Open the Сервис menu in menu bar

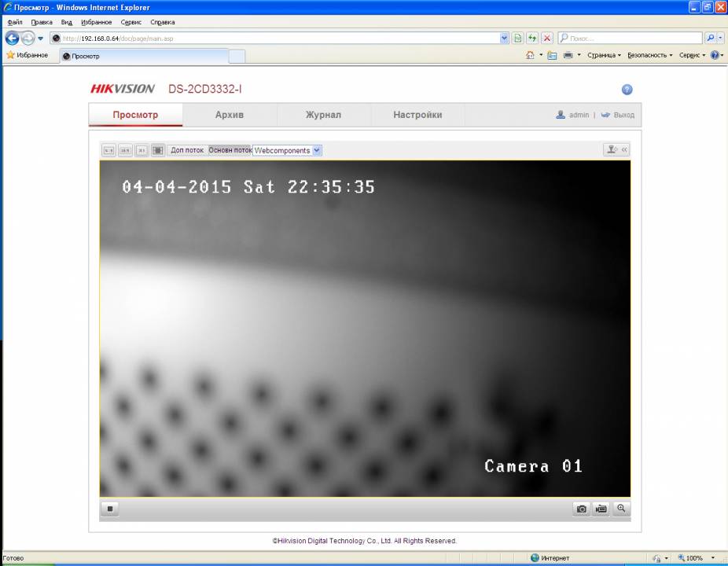click(x=131, y=22)
